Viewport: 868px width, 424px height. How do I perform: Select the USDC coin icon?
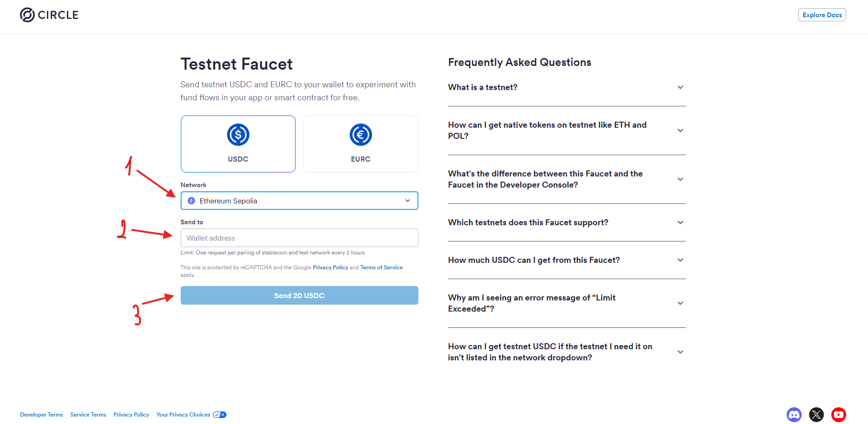click(x=238, y=135)
